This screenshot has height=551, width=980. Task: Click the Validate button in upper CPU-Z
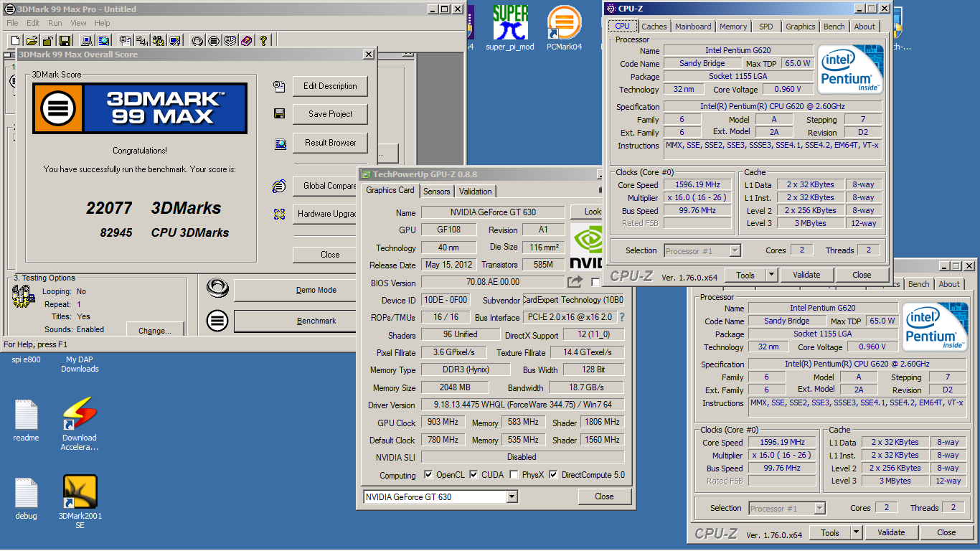pos(806,275)
